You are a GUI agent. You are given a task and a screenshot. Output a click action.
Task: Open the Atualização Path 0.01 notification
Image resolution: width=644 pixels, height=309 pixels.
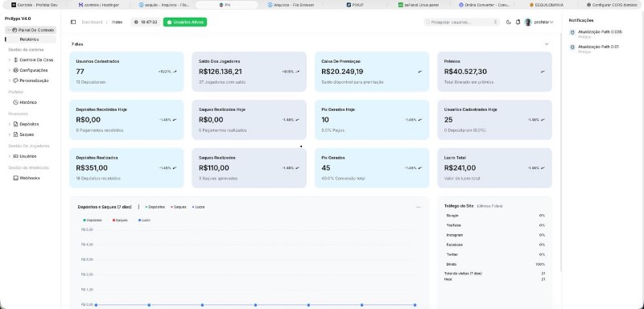[594, 49]
